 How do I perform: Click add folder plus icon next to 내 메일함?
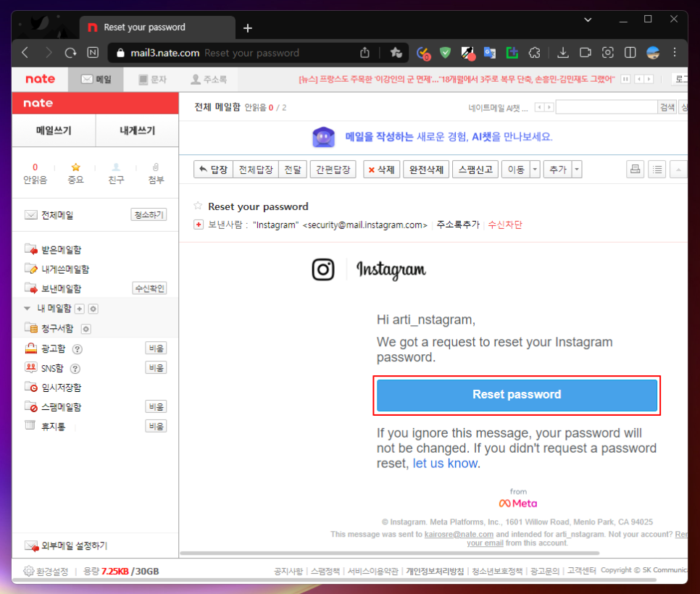[x=80, y=309]
